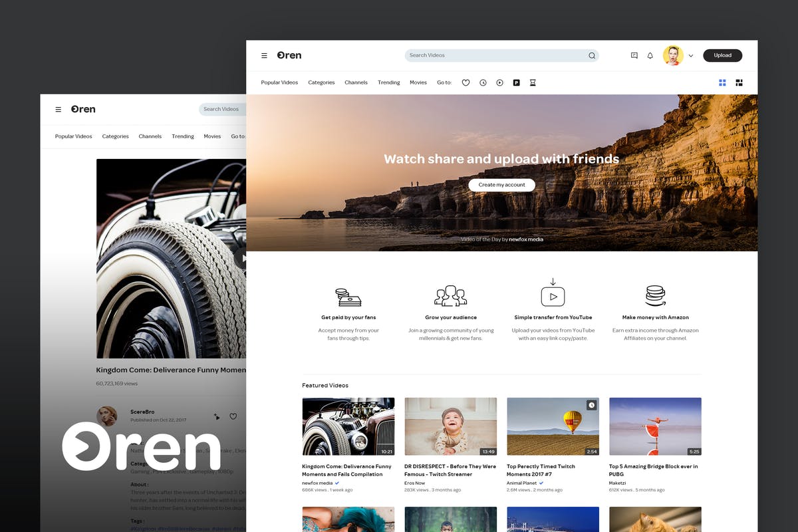Open the playlist 'P' icon
Screen dimensions: 798x532
pyautogui.click(x=516, y=83)
